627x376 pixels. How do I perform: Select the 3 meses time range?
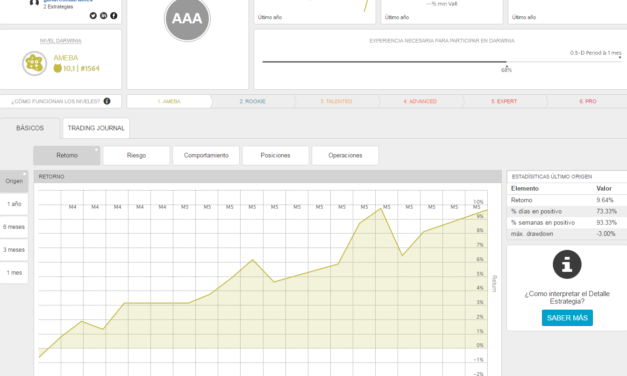(x=14, y=250)
